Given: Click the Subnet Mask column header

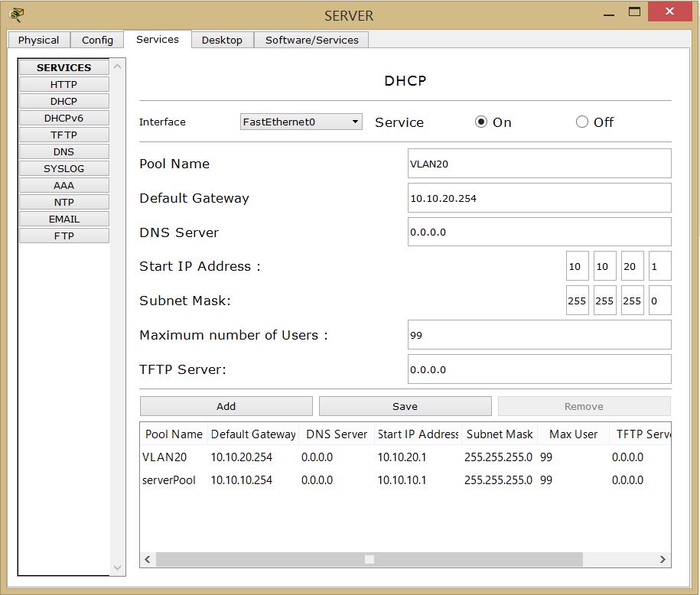Looking at the screenshot, I should click(x=500, y=434).
